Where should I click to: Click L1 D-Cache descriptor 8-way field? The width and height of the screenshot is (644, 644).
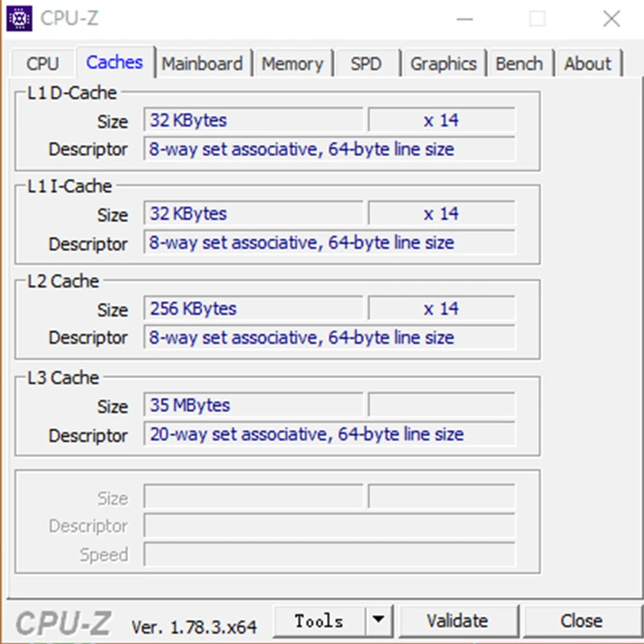click(x=329, y=149)
